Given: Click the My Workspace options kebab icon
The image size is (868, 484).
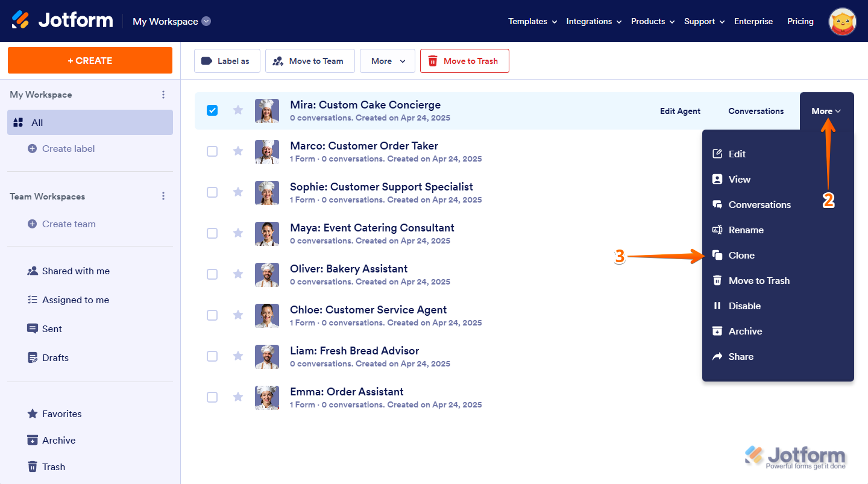Looking at the screenshot, I should click(x=163, y=95).
